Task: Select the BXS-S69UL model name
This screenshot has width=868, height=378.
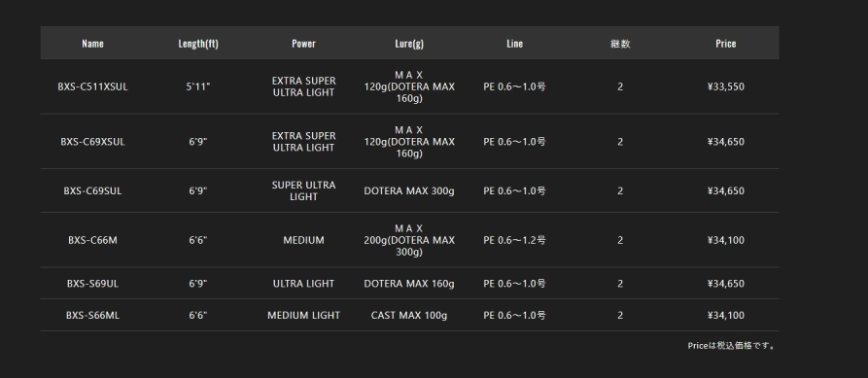Action: (92, 284)
